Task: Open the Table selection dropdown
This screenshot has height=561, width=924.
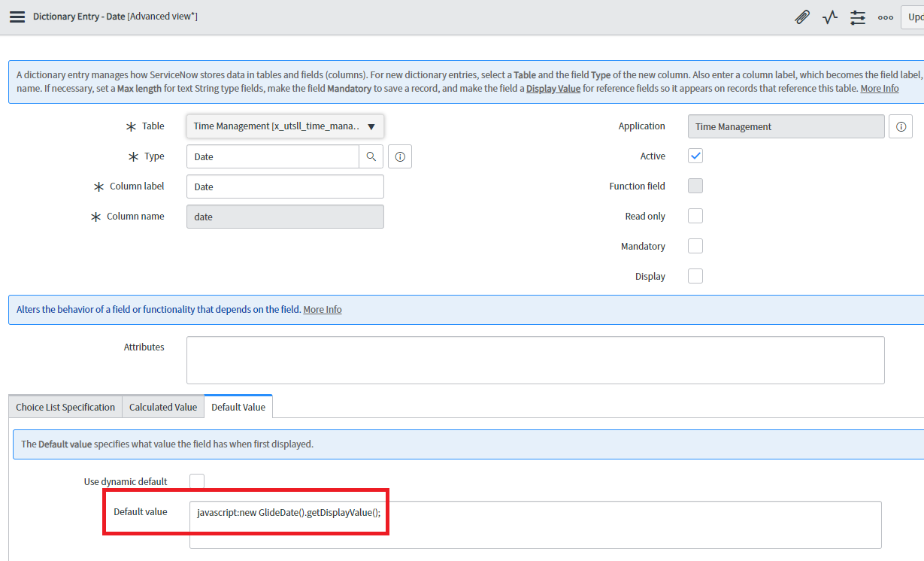Action: (371, 126)
